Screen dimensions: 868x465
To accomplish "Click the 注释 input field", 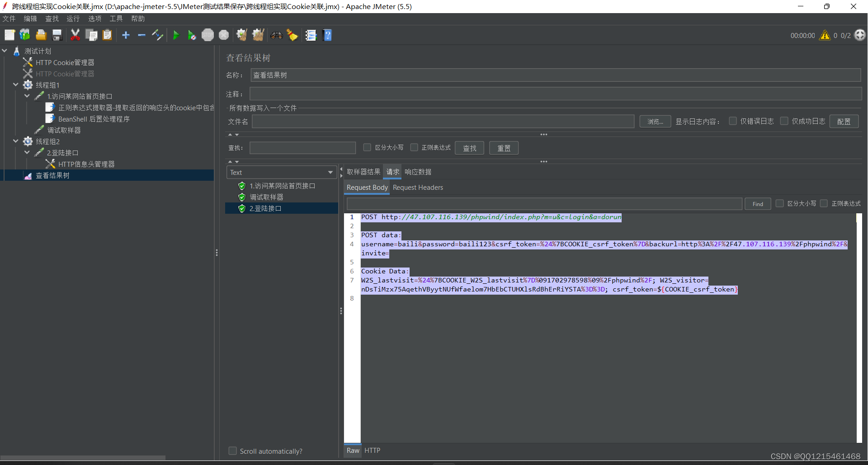I will tap(556, 94).
